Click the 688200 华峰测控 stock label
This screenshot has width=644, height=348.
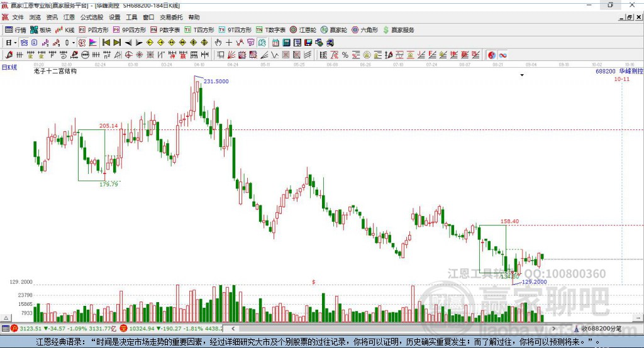pyautogui.click(x=619, y=71)
